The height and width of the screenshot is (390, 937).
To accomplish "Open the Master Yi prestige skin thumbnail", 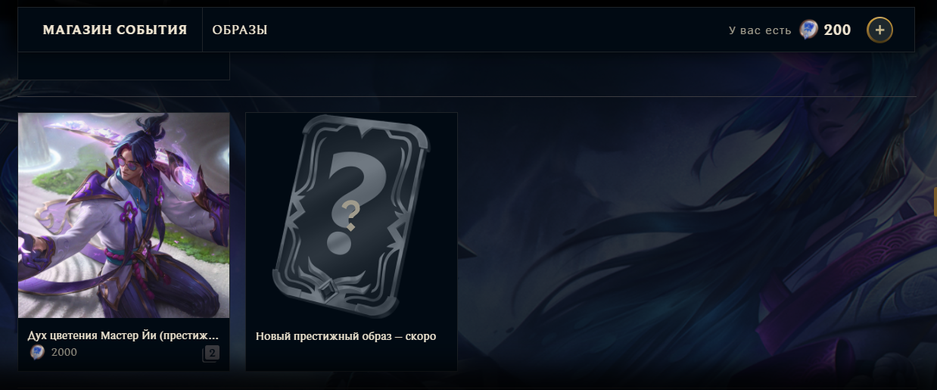I will (124, 215).
